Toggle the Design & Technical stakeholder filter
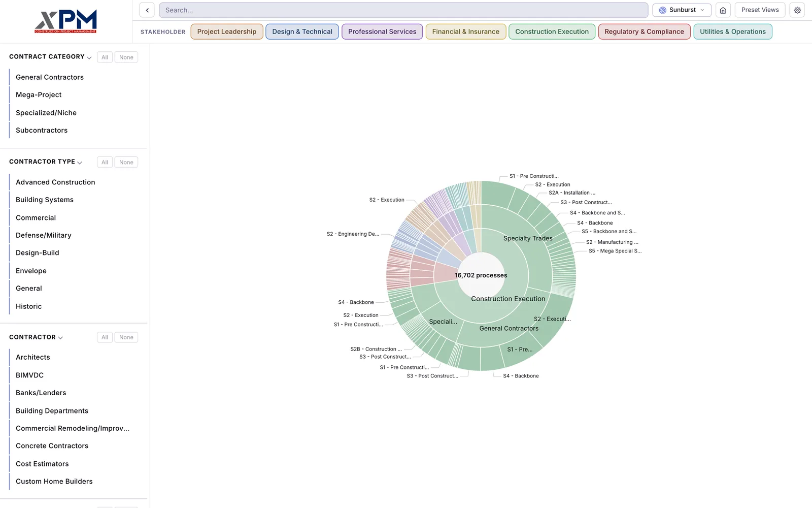 click(302, 31)
